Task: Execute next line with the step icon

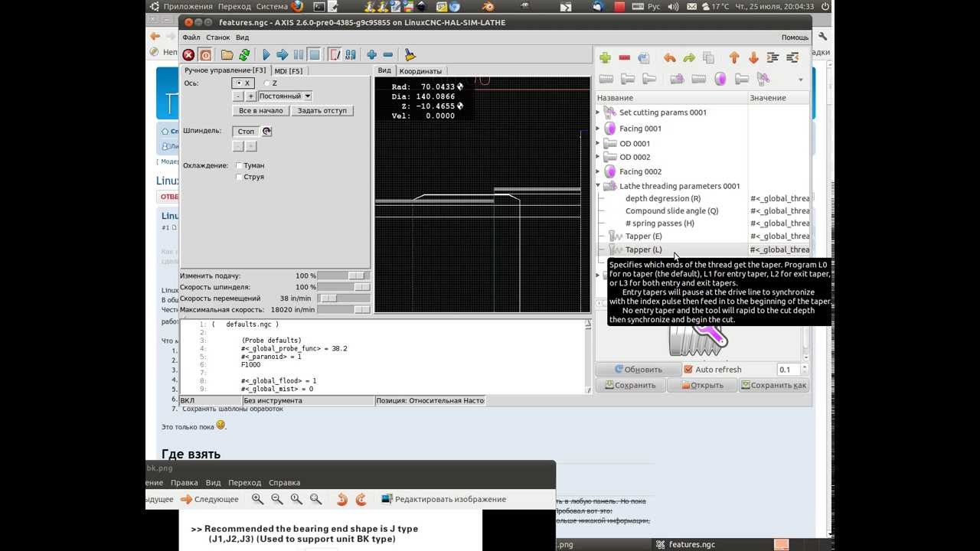Action: click(282, 55)
